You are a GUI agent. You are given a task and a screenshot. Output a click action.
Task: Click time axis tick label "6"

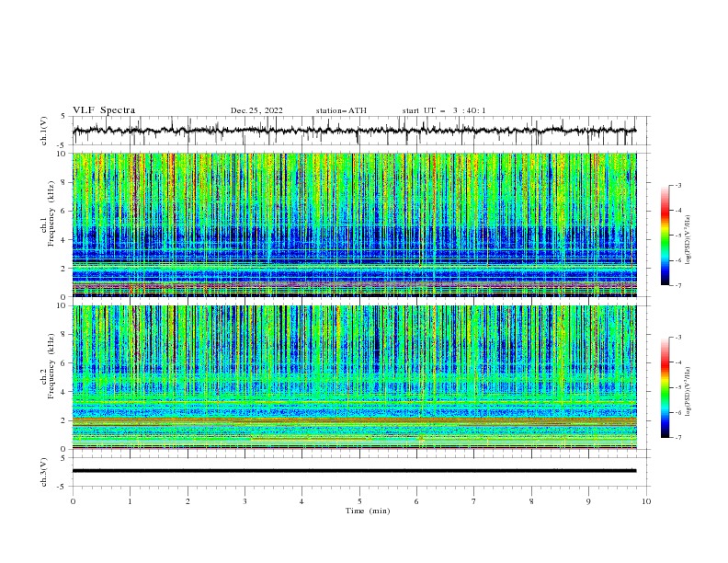point(416,501)
